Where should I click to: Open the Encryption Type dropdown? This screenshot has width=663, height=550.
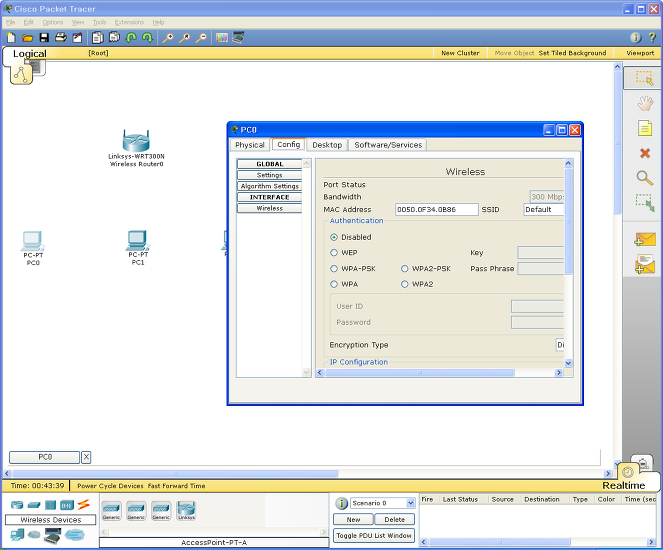560,345
